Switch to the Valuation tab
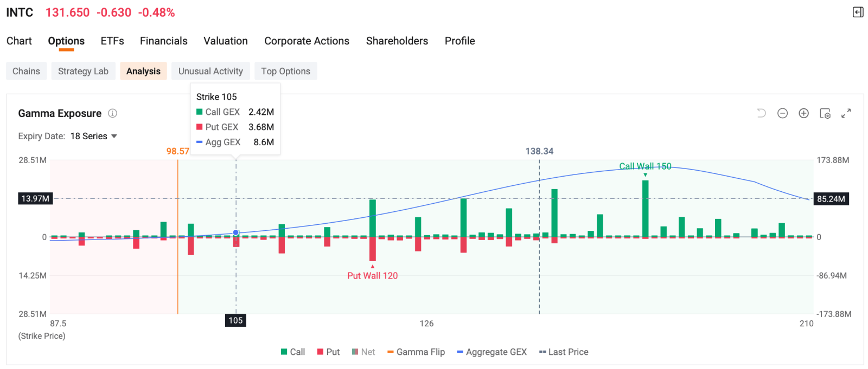 pos(226,41)
